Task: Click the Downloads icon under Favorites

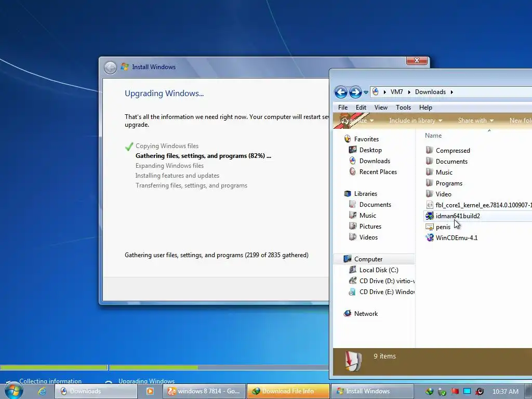Action: 353,161
